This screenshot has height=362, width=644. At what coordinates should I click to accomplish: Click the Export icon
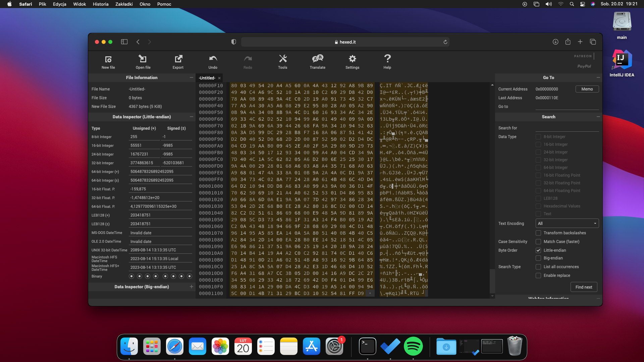point(178,61)
